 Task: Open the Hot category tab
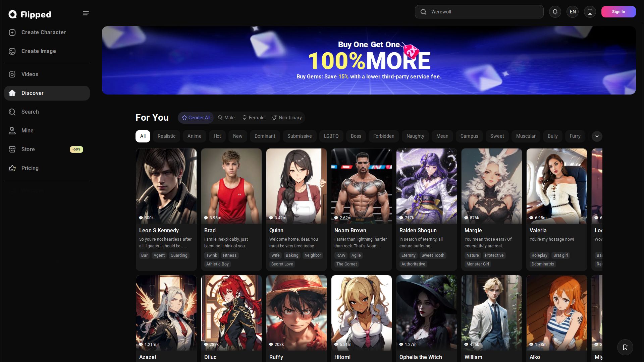tap(217, 136)
